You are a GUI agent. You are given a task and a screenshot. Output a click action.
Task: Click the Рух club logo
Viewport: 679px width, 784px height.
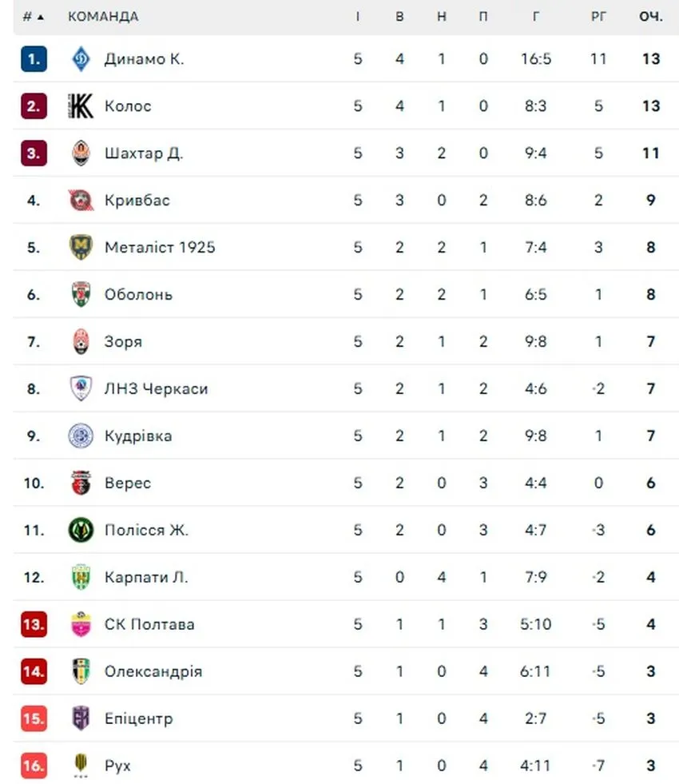(x=81, y=766)
